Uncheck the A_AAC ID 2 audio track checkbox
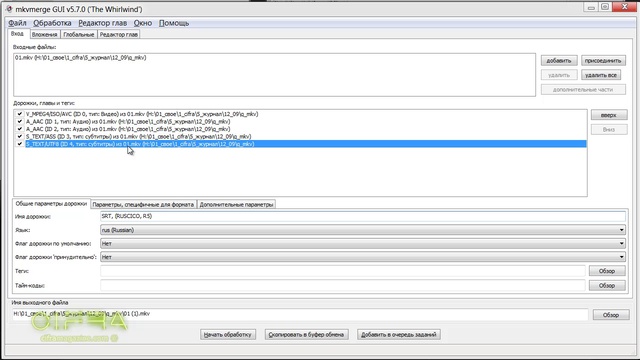 point(20,129)
